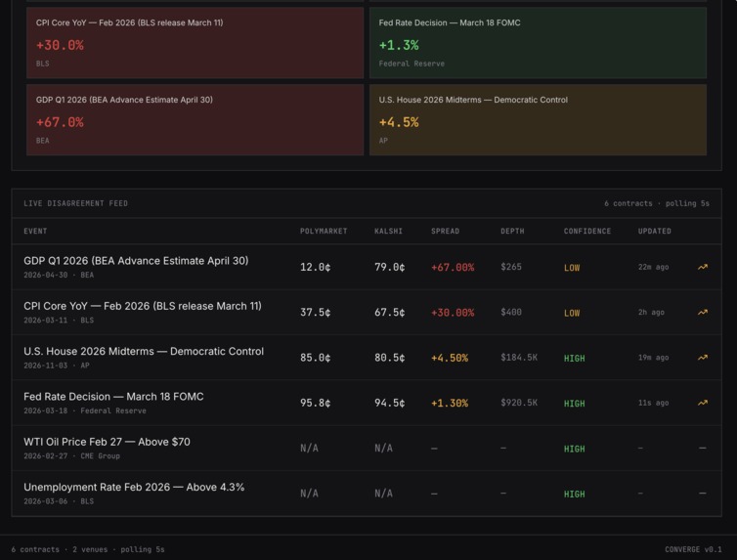Open the U.S. House Midterms +4.5% card
The height and width of the screenshot is (560, 737).
538,120
